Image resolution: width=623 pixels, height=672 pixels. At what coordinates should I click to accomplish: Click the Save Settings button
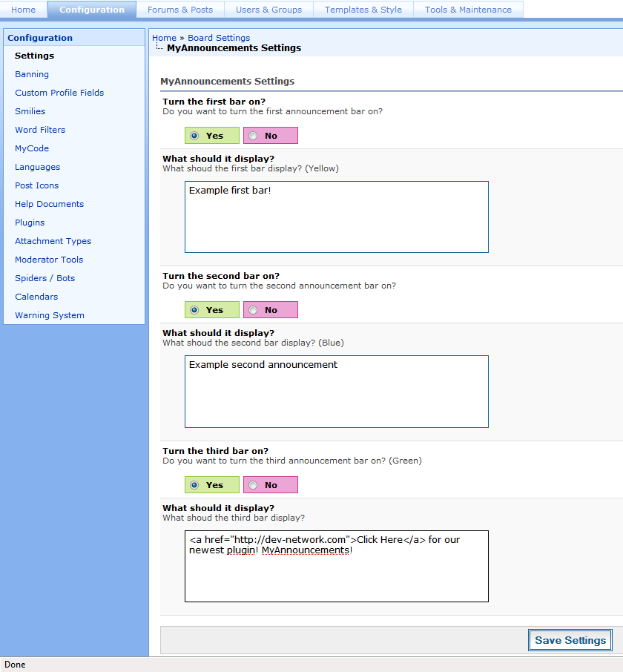[x=570, y=640]
